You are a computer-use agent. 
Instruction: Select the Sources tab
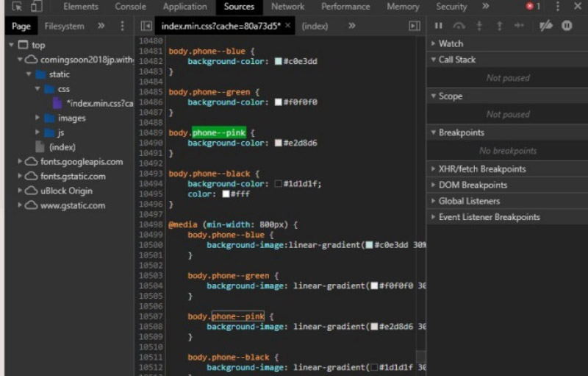pyautogui.click(x=239, y=7)
